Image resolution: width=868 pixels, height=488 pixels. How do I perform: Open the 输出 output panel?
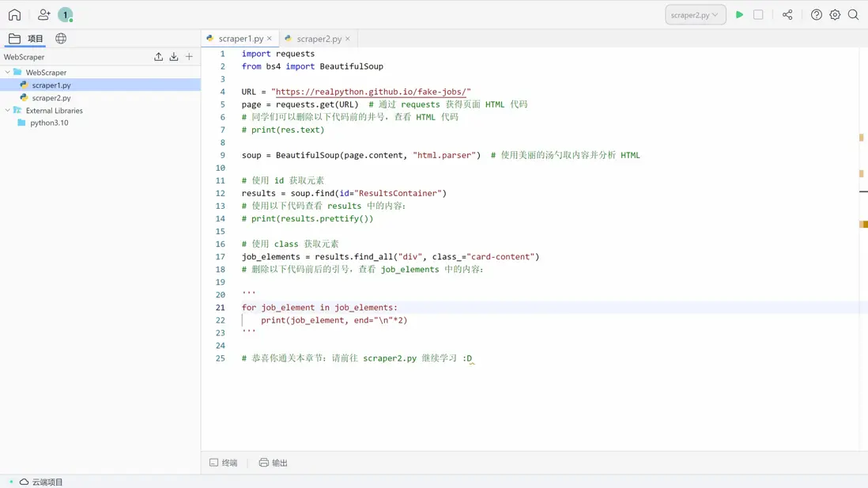(274, 463)
